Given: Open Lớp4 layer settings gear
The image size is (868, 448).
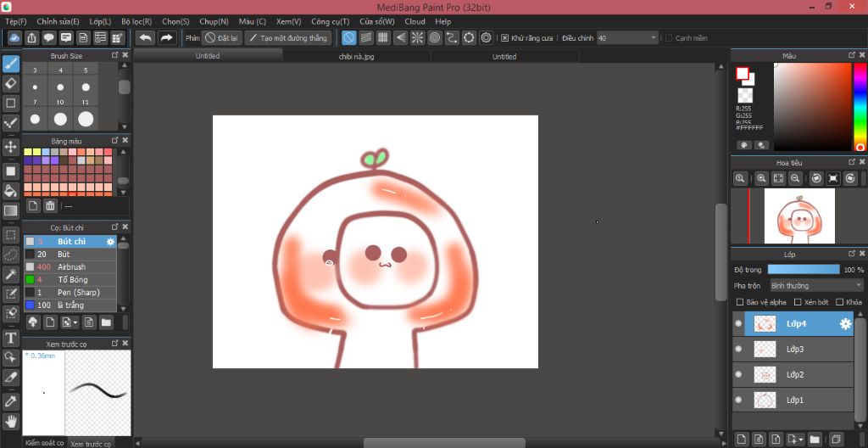Looking at the screenshot, I should pos(845,324).
